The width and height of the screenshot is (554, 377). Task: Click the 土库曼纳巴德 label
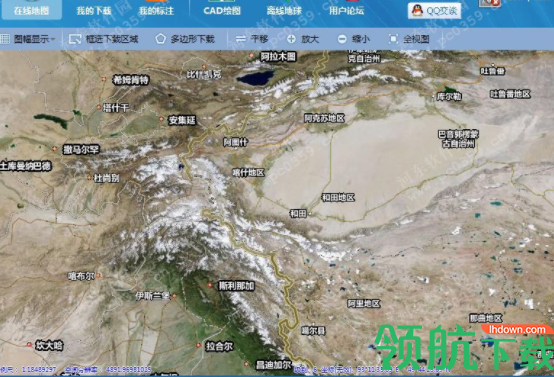click(26, 166)
